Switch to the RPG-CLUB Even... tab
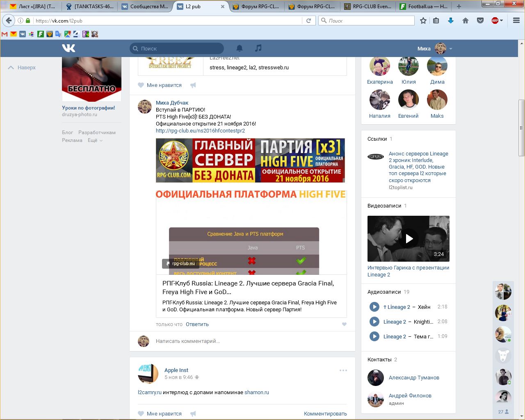 (x=368, y=6)
